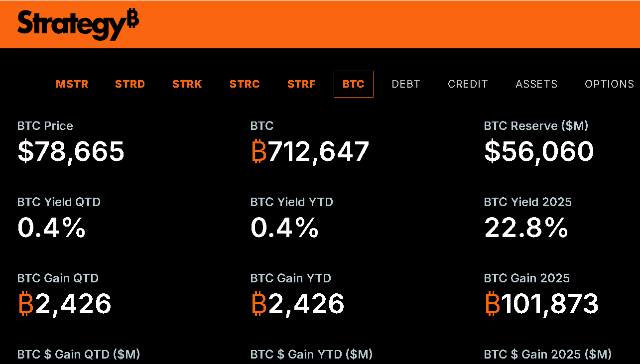
Task: Open the STRF tab
Action: [301, 84]
